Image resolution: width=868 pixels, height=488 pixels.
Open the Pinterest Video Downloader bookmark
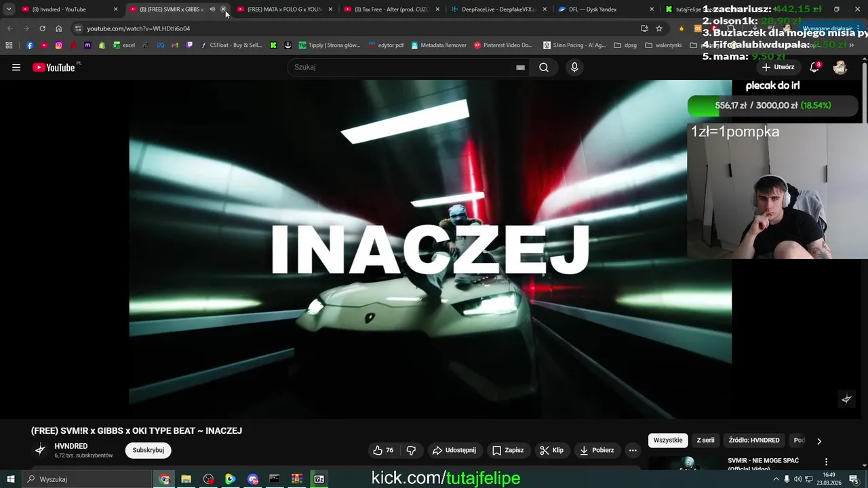503,45
